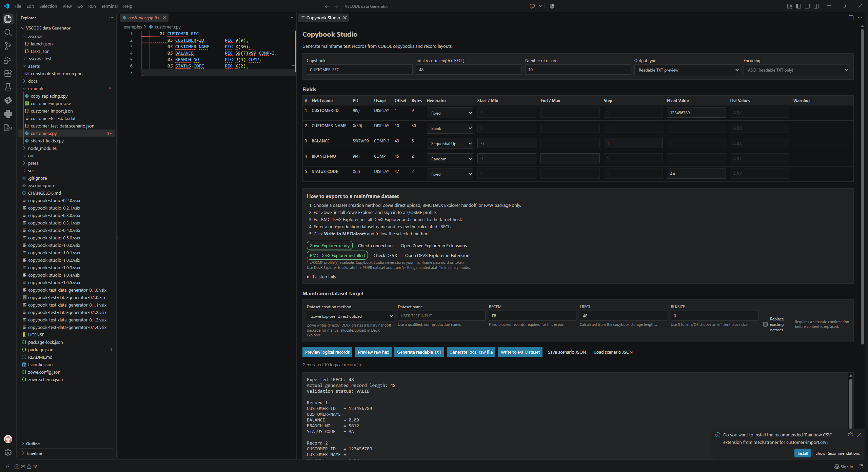Click the Number of records field
868x472 pixels.
pyautogui.click(x=578, y=70)
